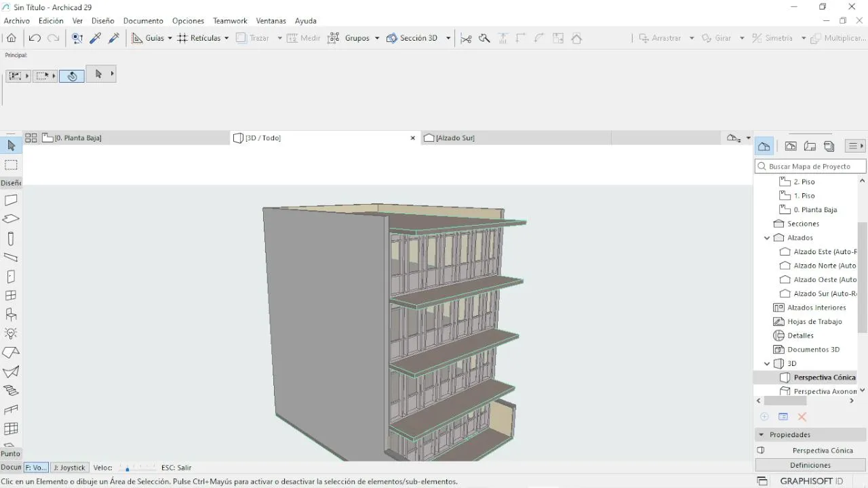Open the Archivo menu
This screenshot has height=488, width=868.
(x=17, y=21)
